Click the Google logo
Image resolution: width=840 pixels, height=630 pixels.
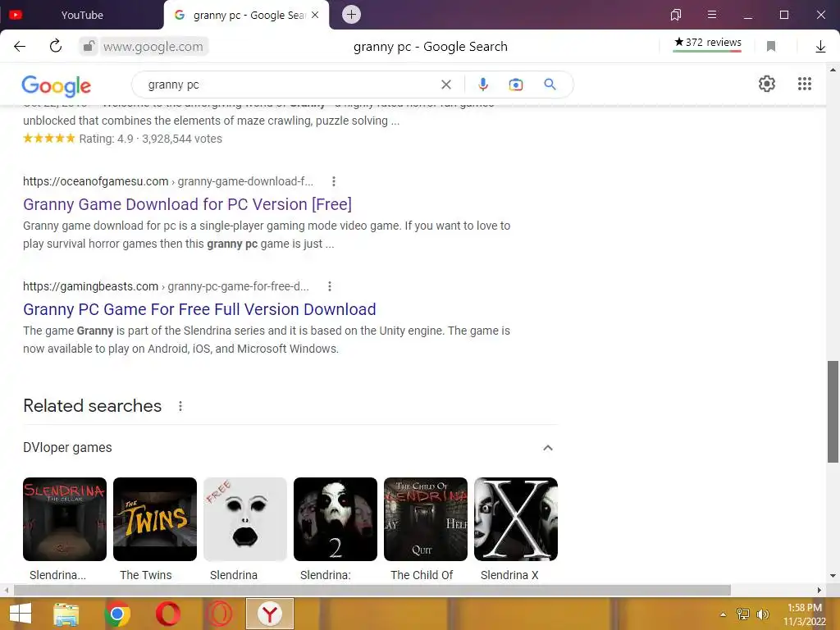[57, 85]
